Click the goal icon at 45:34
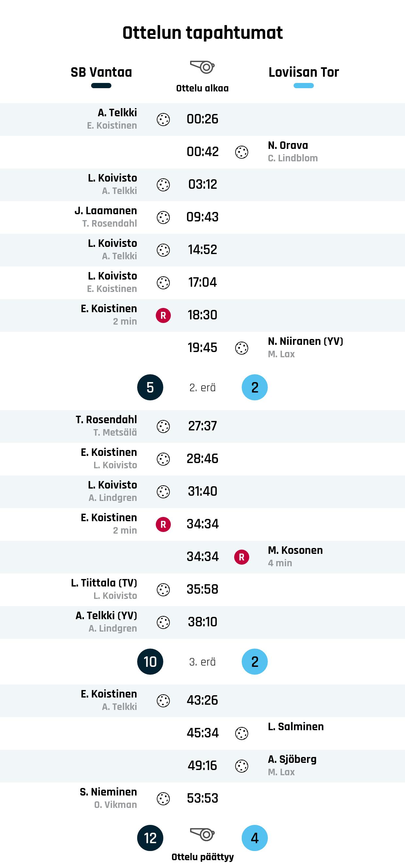The image size is (405, 868). [x=242, y=733]
